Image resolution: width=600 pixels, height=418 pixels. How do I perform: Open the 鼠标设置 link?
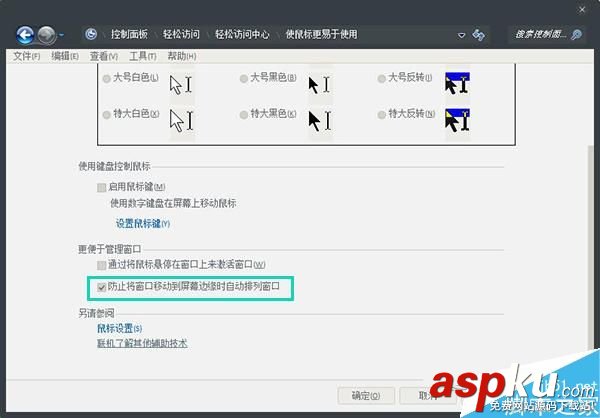click(x=119, y=328)
